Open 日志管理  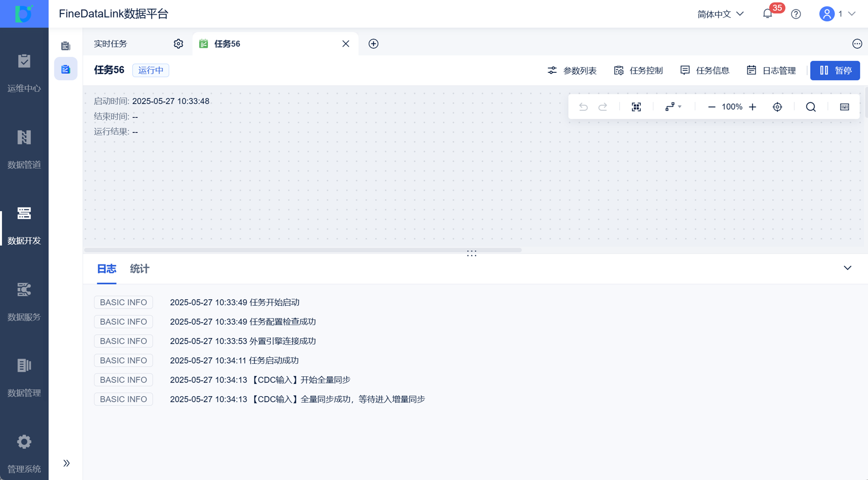tap(771, 70)
